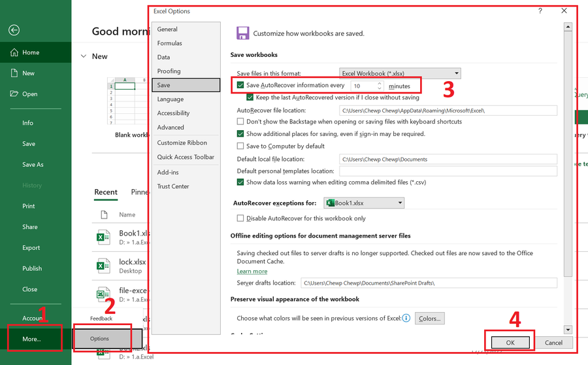
Task: Collapse the New section chevron
Action: 83,56
